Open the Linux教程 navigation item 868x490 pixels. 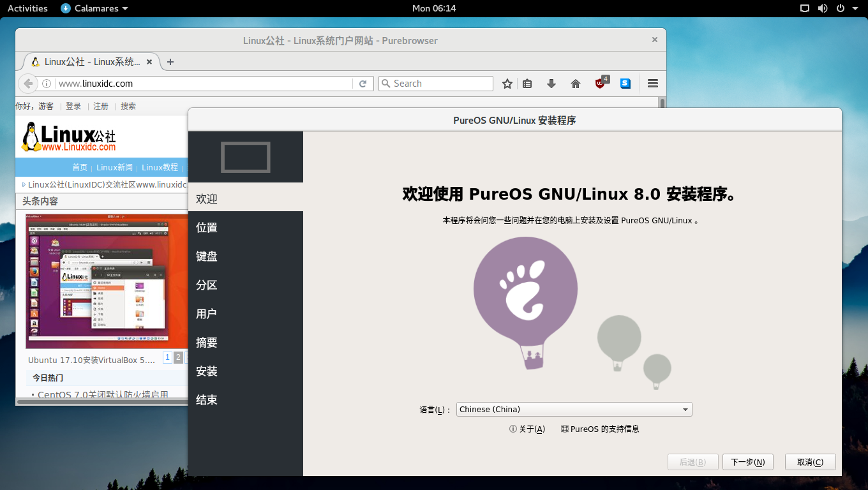point(160,168)
